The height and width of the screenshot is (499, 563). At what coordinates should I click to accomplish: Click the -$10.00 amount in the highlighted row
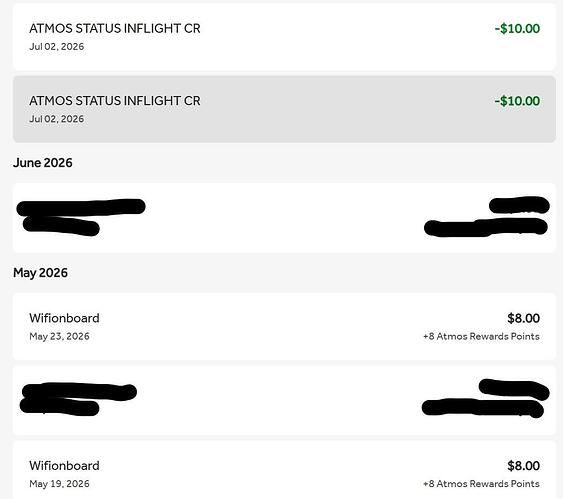pos(517,101)
